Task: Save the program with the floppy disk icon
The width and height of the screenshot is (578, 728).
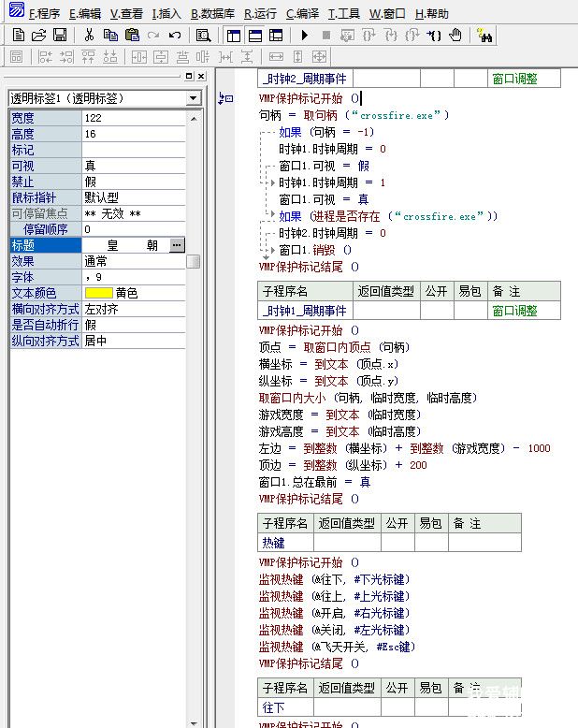Action: coord(60,36)
